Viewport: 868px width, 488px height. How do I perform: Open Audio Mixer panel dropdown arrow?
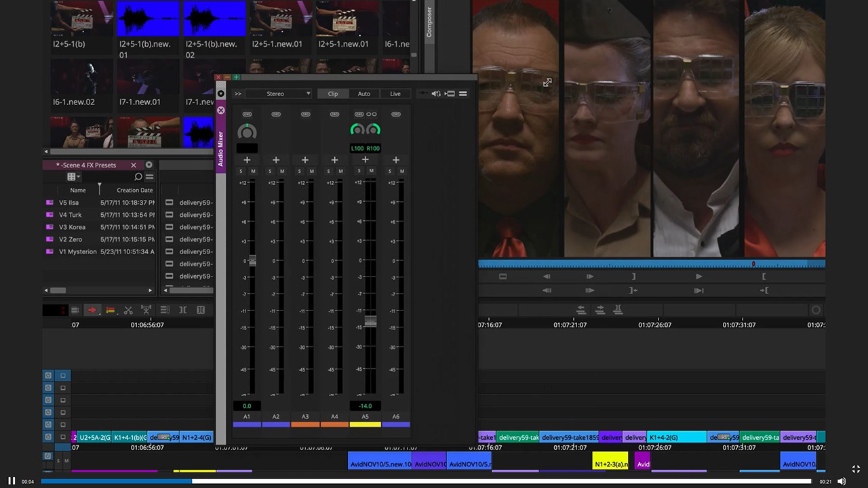point(220,94)
